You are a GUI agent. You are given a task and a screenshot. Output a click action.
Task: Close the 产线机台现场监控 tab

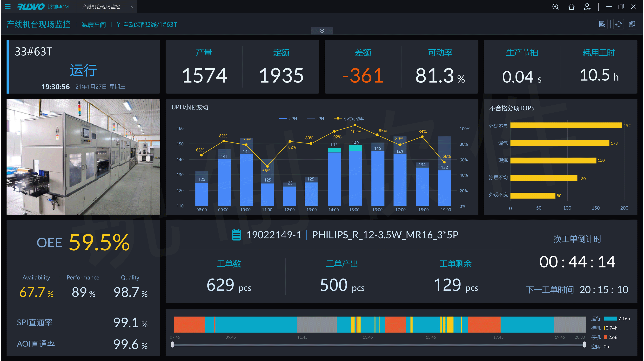[132, 7]
